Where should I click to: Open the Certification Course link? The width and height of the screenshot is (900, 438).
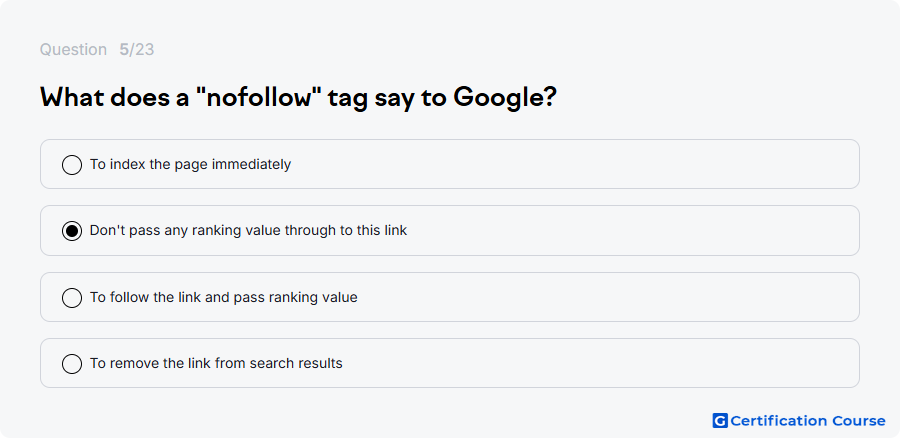pyautogui.click(x=799, y=421)
